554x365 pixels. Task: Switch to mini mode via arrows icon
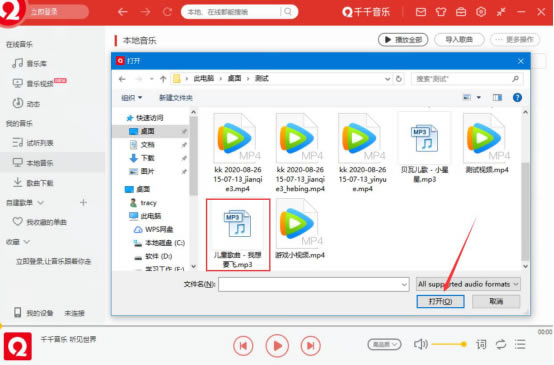click(x=501, y=12)
